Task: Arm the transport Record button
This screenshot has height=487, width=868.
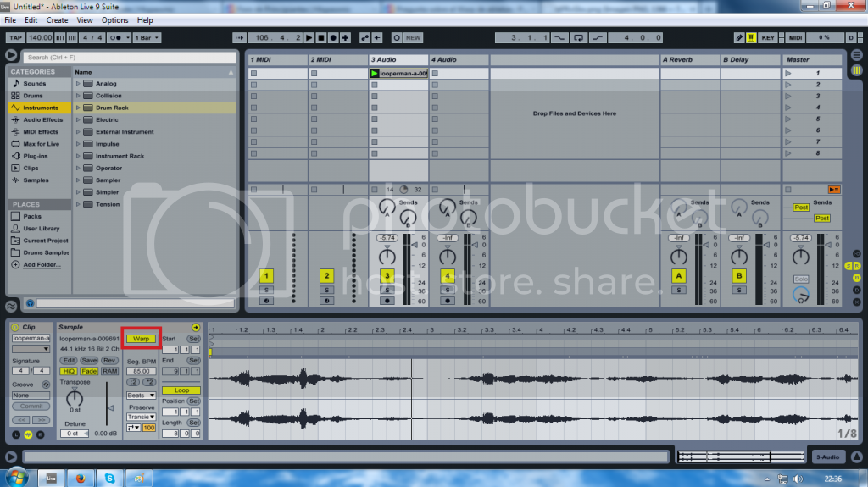Action: [x=333, y=37]
